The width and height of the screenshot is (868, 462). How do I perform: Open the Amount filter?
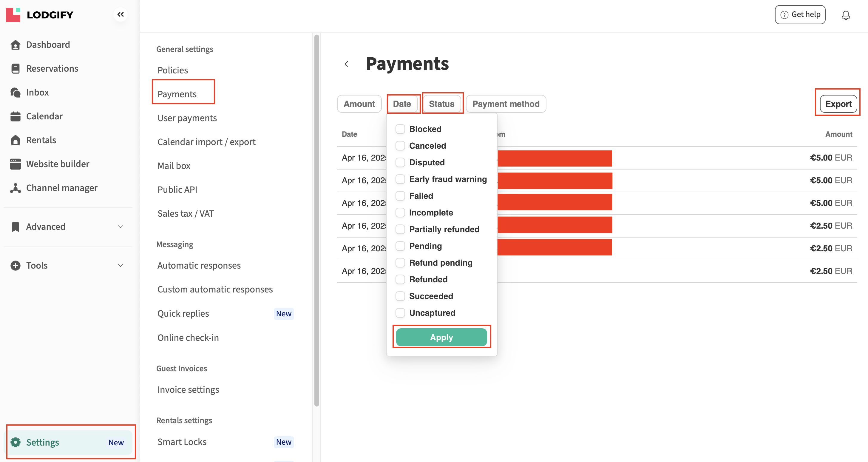359,104
